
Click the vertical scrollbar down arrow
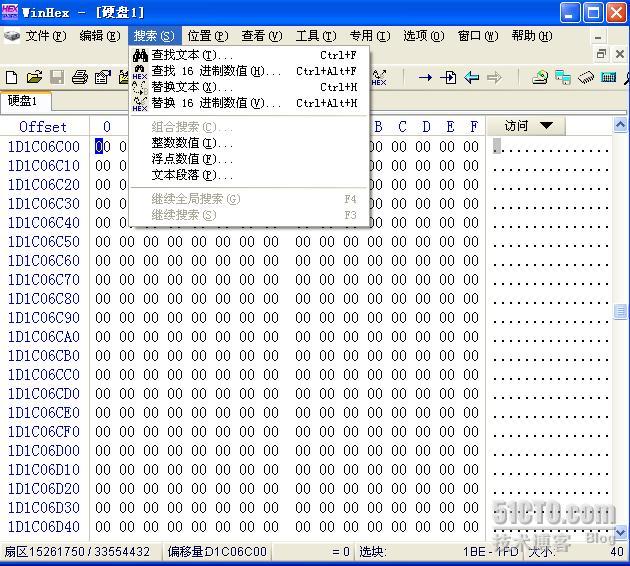[621, 534]
